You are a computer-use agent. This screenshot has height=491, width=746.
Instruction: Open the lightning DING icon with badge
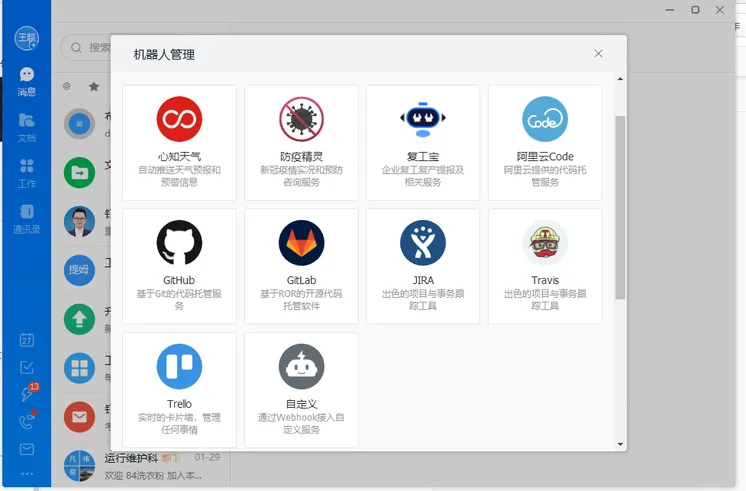tap(28, 393)
